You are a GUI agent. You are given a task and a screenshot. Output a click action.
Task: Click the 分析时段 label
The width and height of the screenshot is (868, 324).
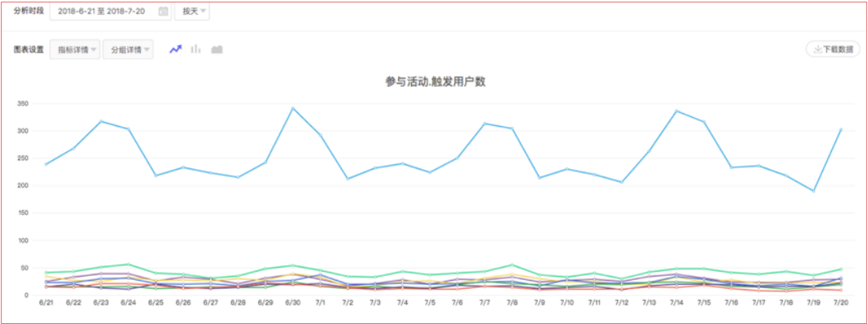pyautogui.click(x=29, y=11)
